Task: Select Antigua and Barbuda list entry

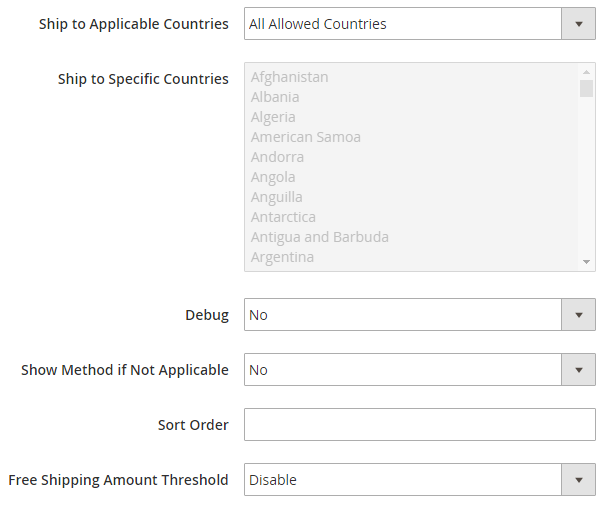Action: (x=320, y=237)
